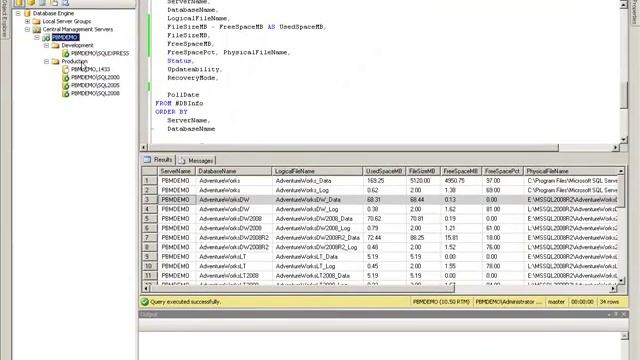The height and width of the screenshot is (360, 640).
Task: Select entire grid via top-left corner cell
Action: 149,171
